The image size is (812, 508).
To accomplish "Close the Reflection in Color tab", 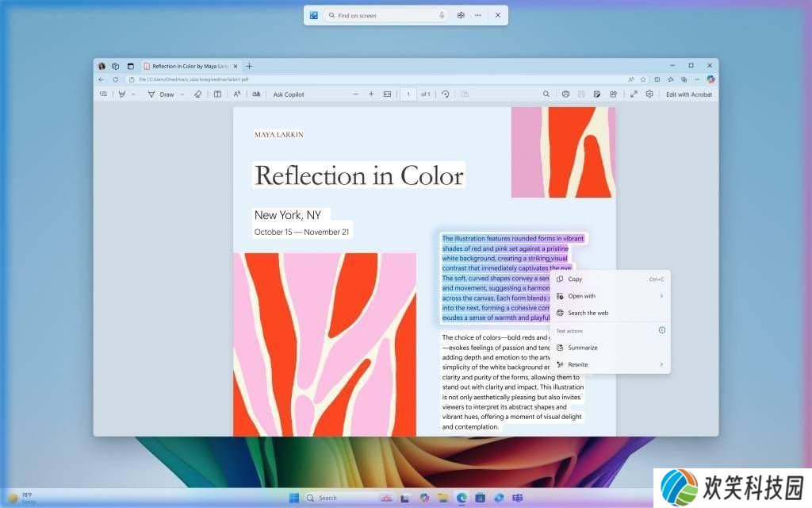I will tap(236, 66).
